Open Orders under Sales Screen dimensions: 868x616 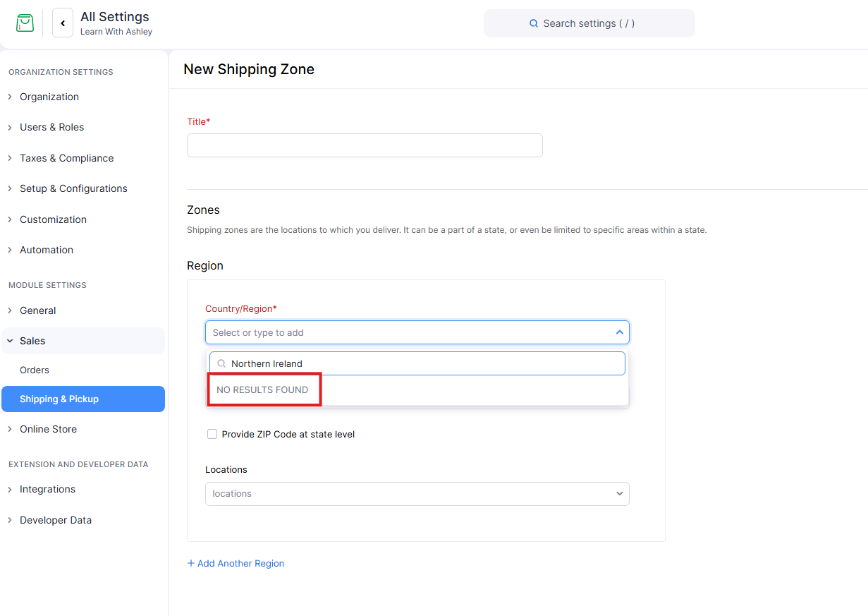(35, 370)
